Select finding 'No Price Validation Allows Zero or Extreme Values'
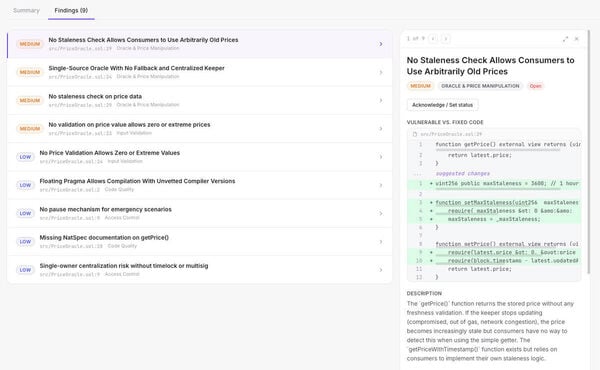 coord(200,157)
